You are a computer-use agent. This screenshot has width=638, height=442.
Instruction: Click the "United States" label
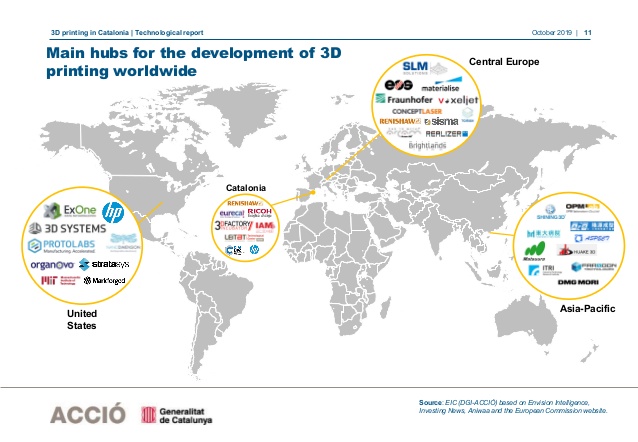click(x=82, y=319)
